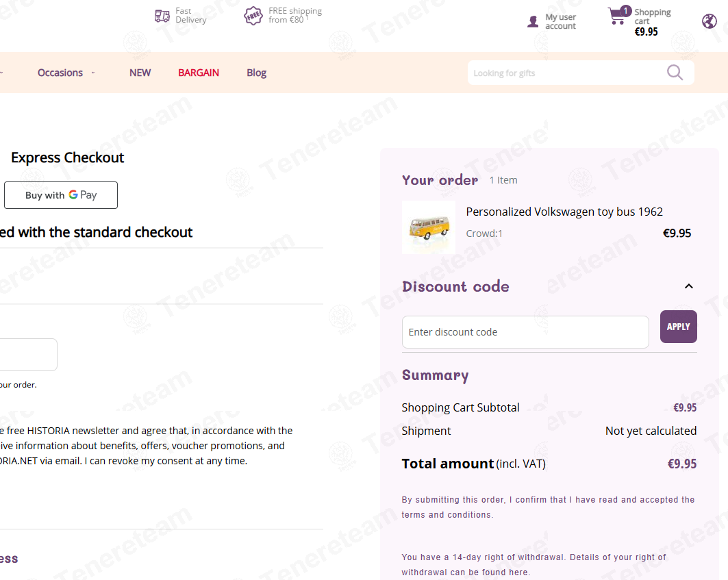Click the Summary heading

click(x=435, y=375)
